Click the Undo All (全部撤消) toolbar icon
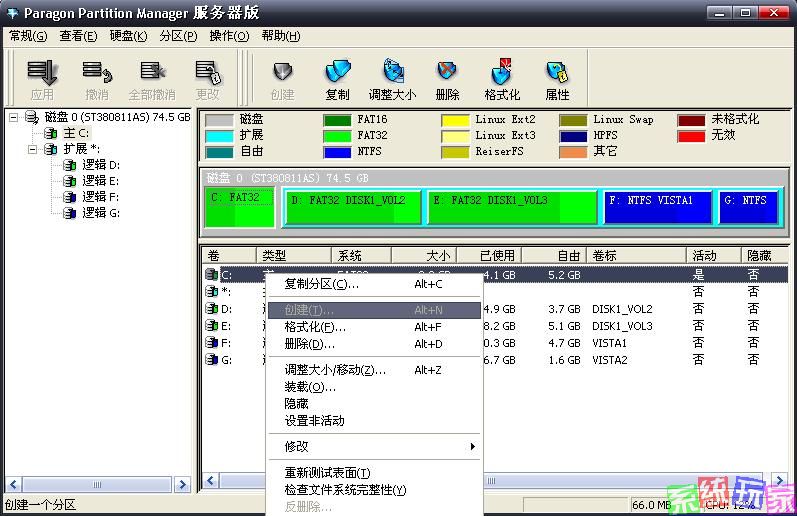 click(152, 72)
